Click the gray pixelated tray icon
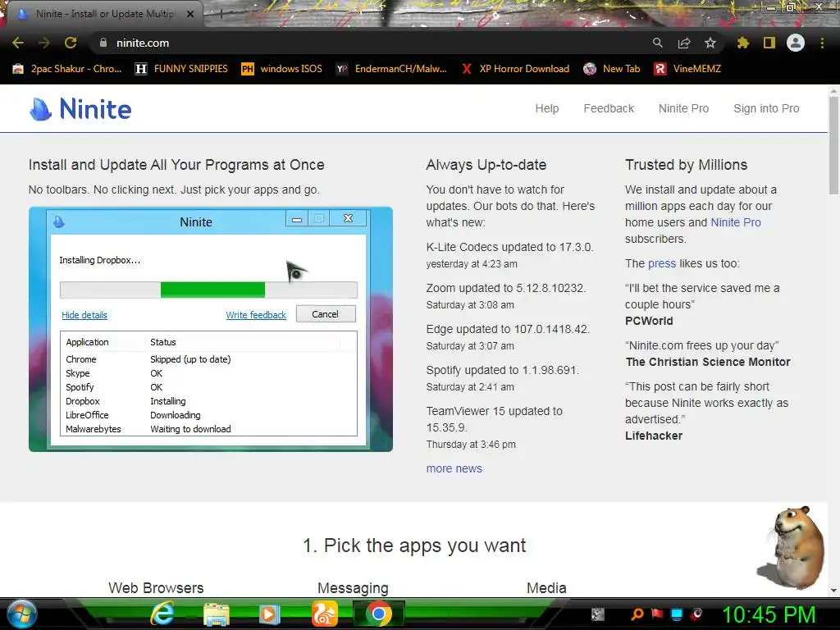 598,614
